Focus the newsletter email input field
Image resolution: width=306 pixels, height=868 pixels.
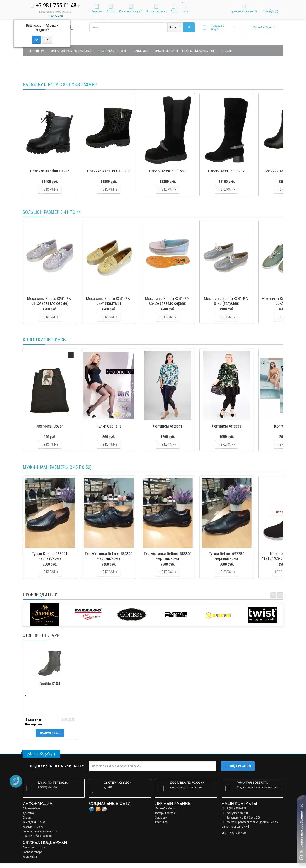point(152,766)
